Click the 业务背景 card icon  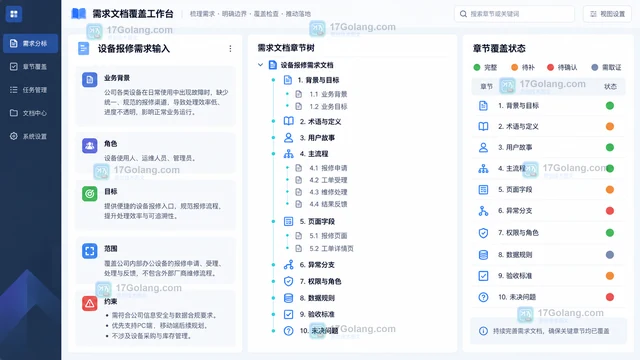[x=89, y=80]
